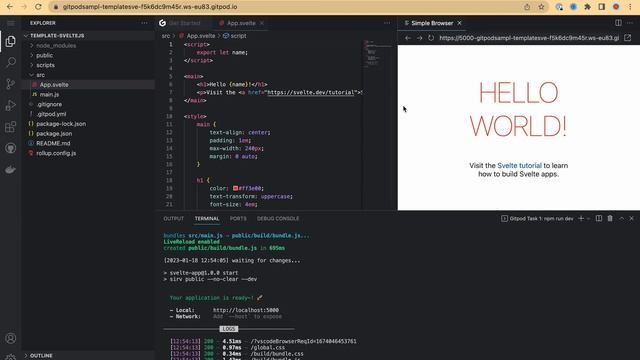
Task: Open the Accounts menu icon
Action: coord(11,338)
